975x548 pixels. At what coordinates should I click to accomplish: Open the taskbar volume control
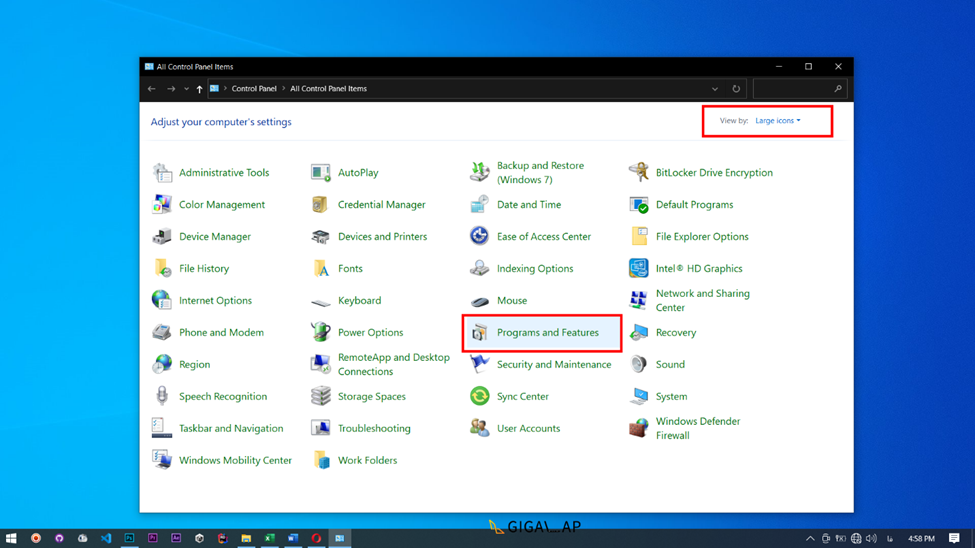pos(871,539)
